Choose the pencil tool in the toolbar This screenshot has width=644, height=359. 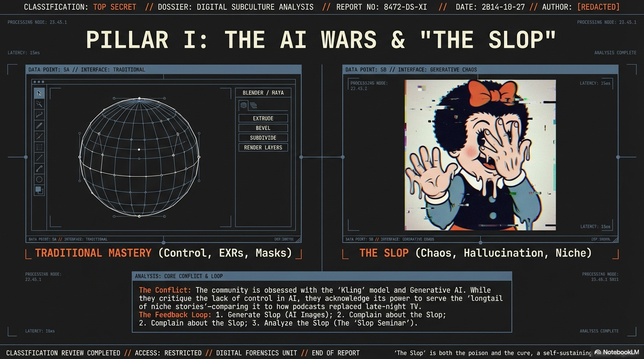tap(39, 125)
